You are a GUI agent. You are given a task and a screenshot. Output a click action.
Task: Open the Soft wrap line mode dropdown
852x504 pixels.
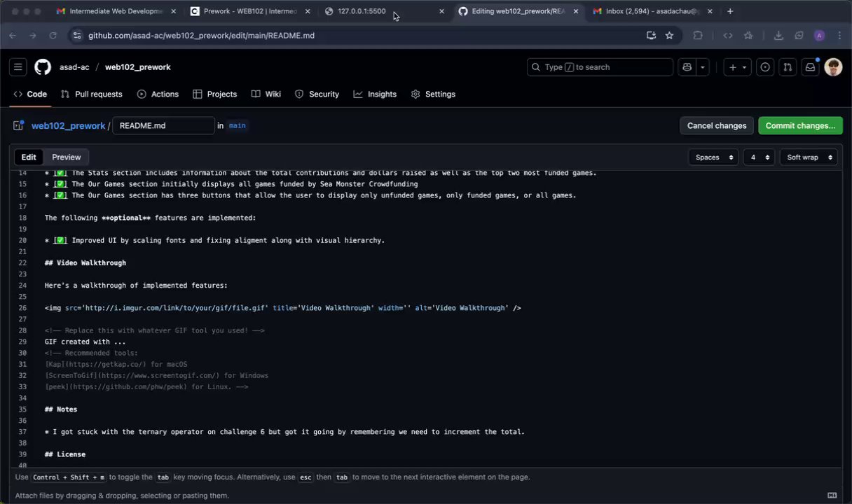click(809, 157)
